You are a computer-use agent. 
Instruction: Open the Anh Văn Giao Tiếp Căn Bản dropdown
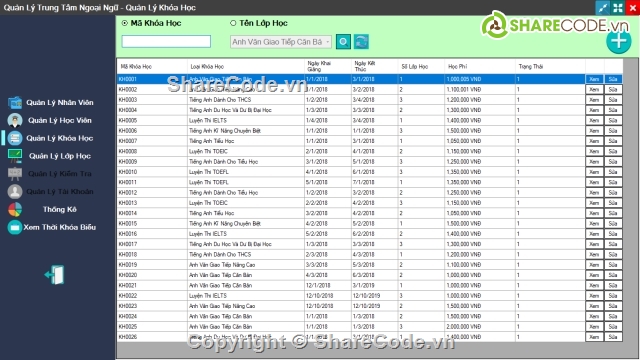click(x=281, y=42)
